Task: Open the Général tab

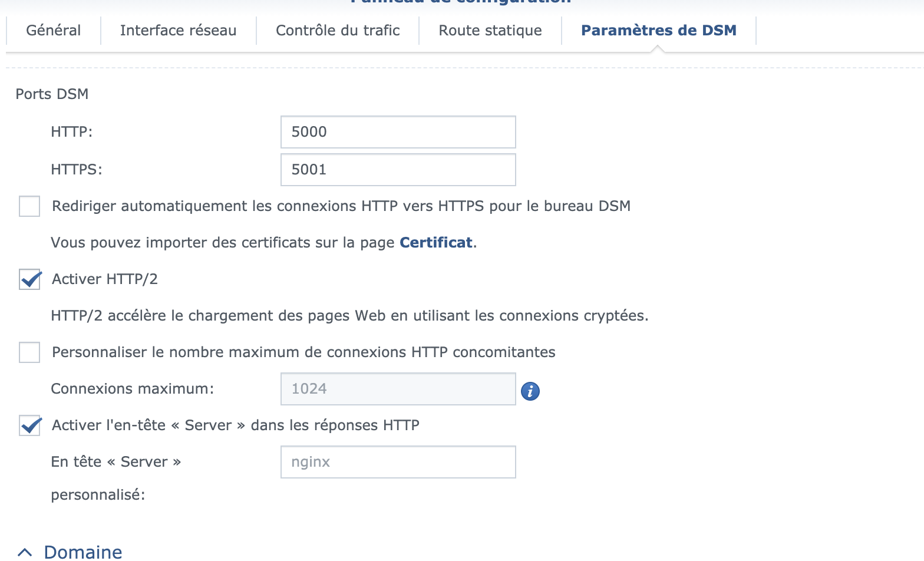Action: click(x=54, y=31)
